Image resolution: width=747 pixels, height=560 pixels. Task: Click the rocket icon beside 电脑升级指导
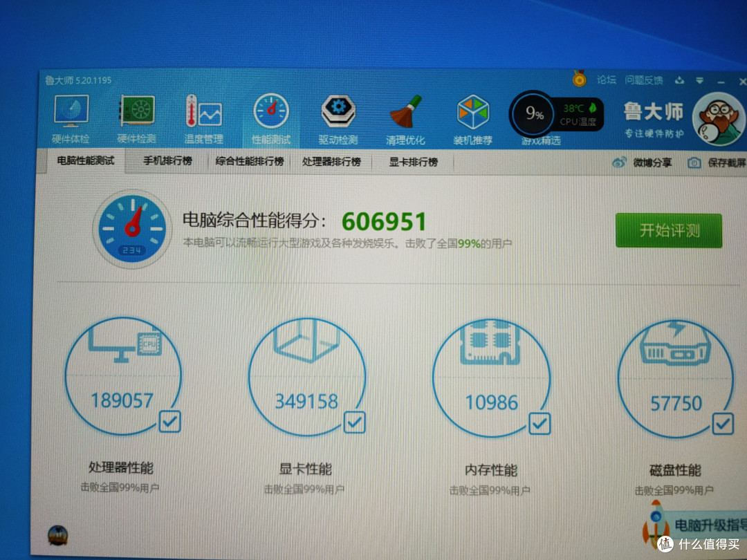pos(654,525)
